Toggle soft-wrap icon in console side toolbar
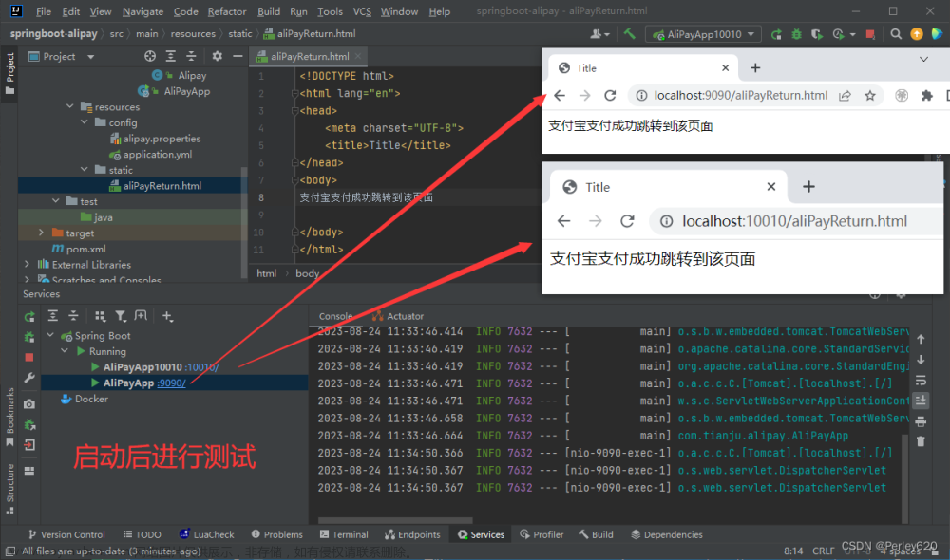950x560 pixels. coord(921,381)
